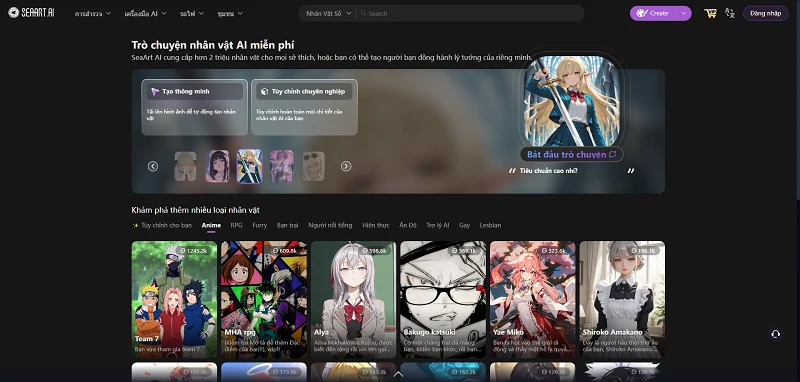Switch to the RPG category tab
The height and width of the screenshot is (382, 800).
[x=236, y=225]
